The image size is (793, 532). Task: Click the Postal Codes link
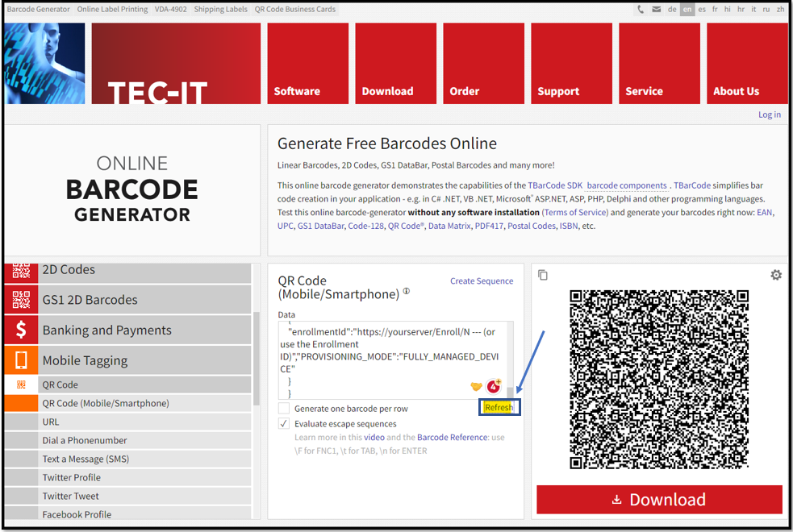[x=532, y=226]
